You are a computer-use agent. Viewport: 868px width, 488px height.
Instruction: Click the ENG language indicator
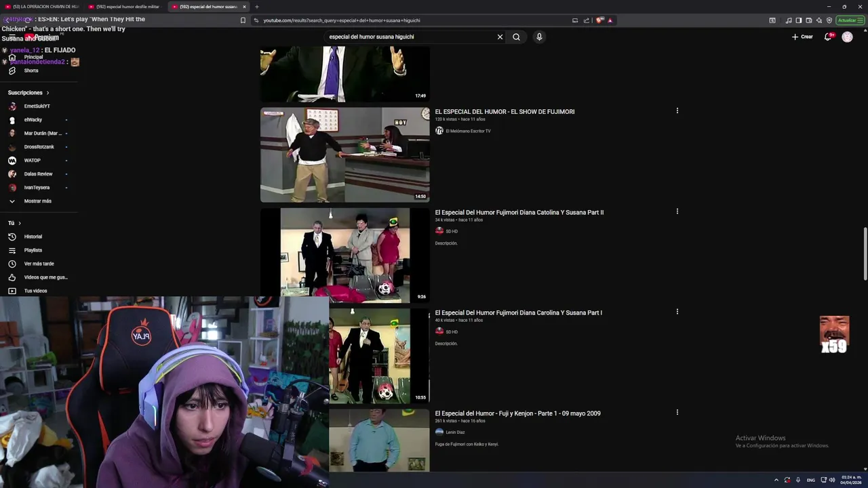pos(810,480)
